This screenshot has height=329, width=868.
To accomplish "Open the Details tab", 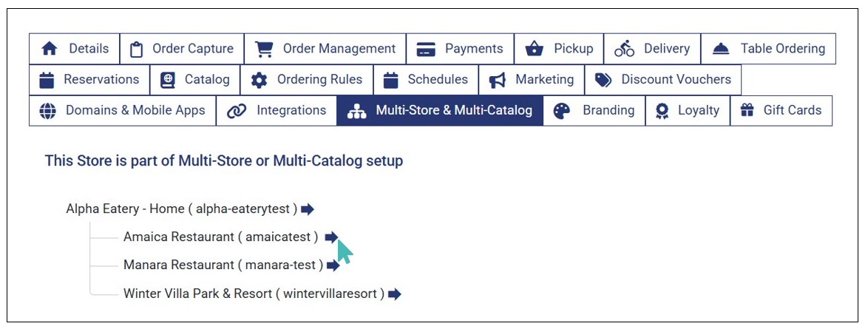I will coord(75,49).
